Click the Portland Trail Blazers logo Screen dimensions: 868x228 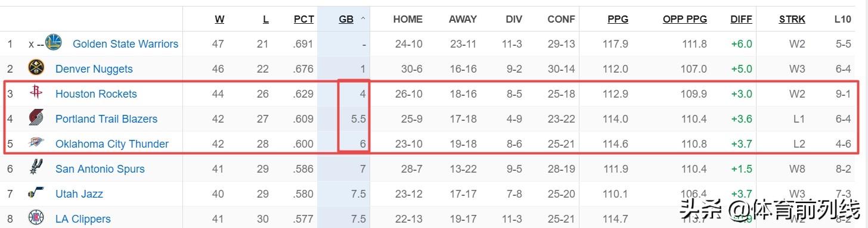coord(36,118)
